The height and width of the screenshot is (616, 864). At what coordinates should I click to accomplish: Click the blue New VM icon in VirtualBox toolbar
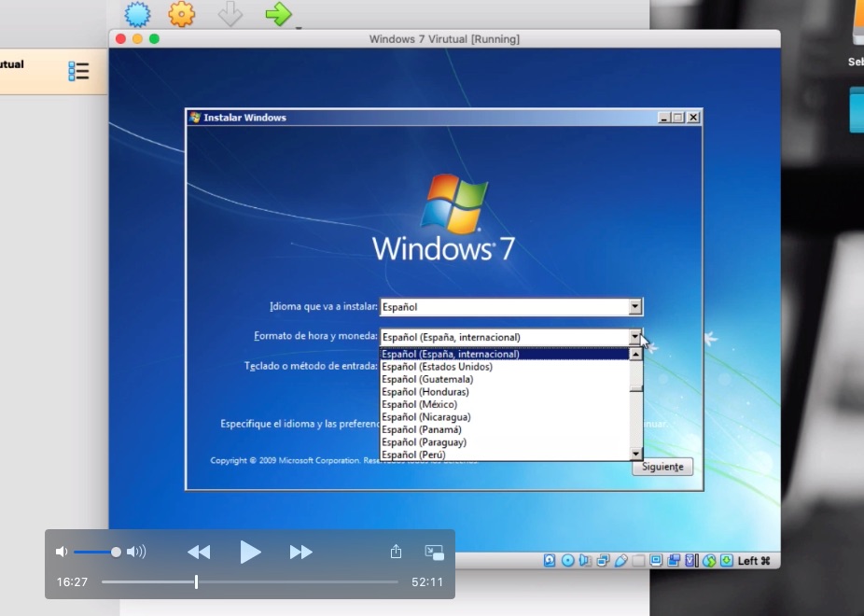point(136,14)
